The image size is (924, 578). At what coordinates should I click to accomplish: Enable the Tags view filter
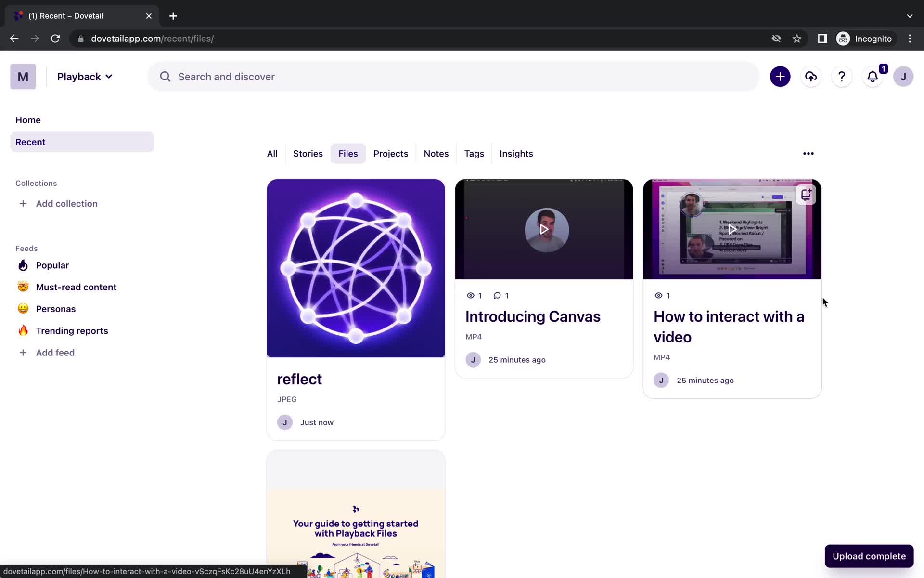[x=474, y=153]
